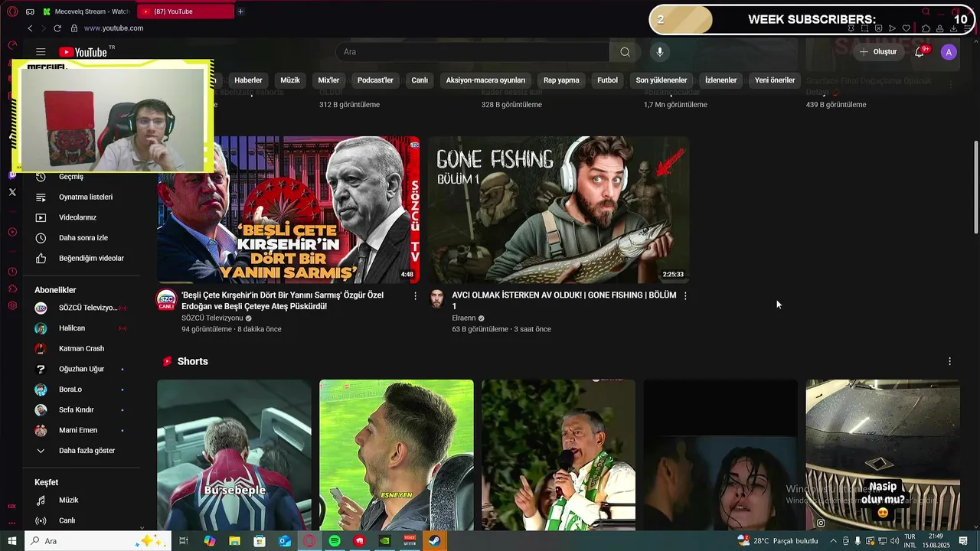980x551 pixels.
Task: Switch to the Mecevelq Stream browser tab
Action: point(87,11)
